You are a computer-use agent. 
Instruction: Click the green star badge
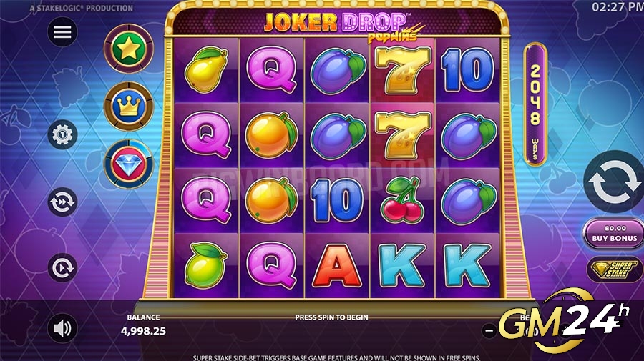pyautogui.click(x=128, y=49)
